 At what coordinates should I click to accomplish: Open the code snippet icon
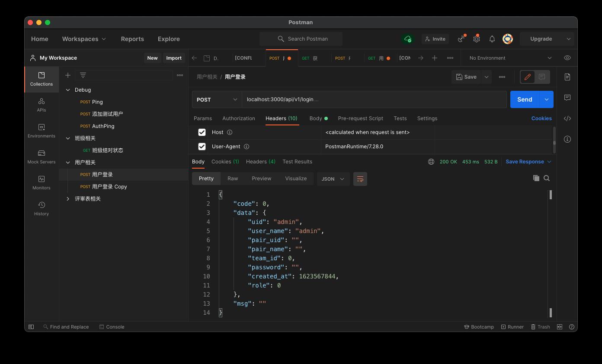tap(567, 118)
